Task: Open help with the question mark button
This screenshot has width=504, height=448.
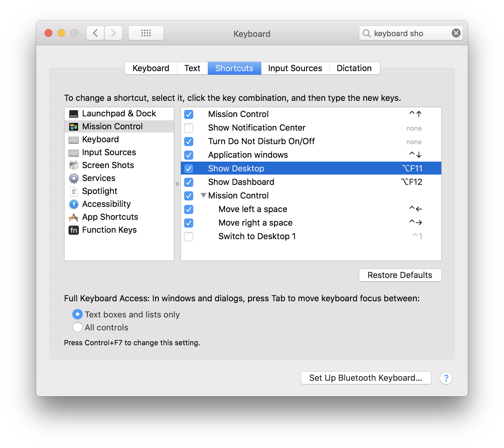Action: point(446,378)
